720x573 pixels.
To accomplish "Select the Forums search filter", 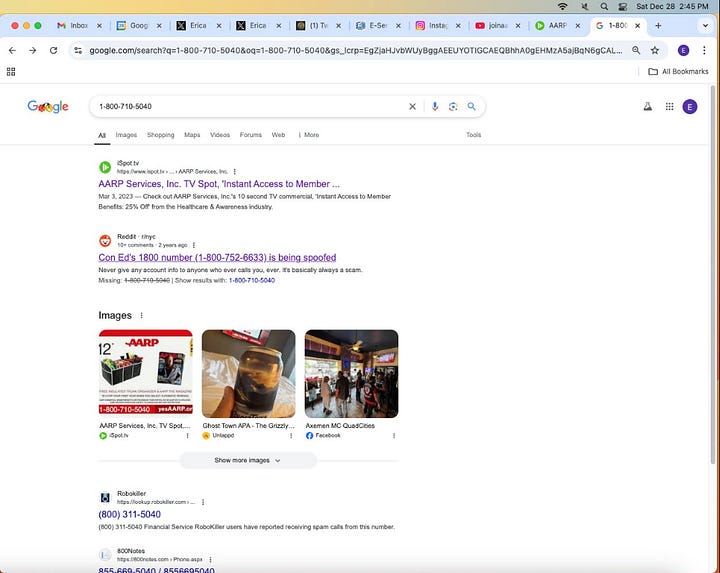I will [251, 135].
